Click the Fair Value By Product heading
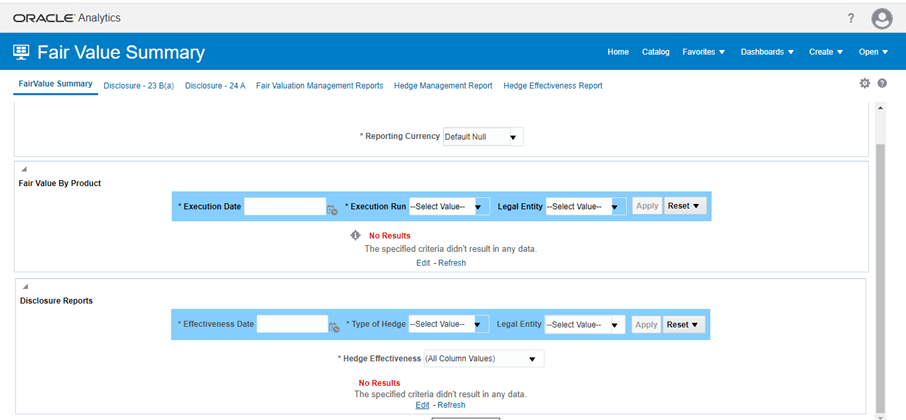This screenshot has width=906, height=420. pos(61,183)
